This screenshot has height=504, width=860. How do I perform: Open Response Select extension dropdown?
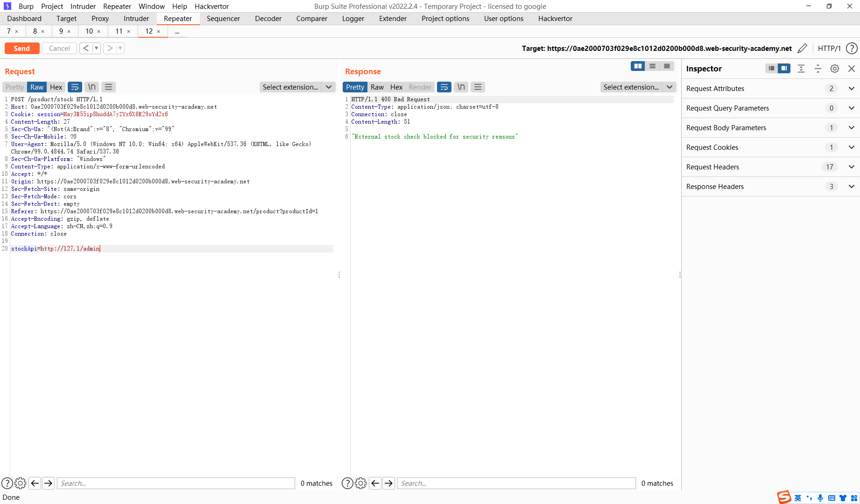(638, 87)
